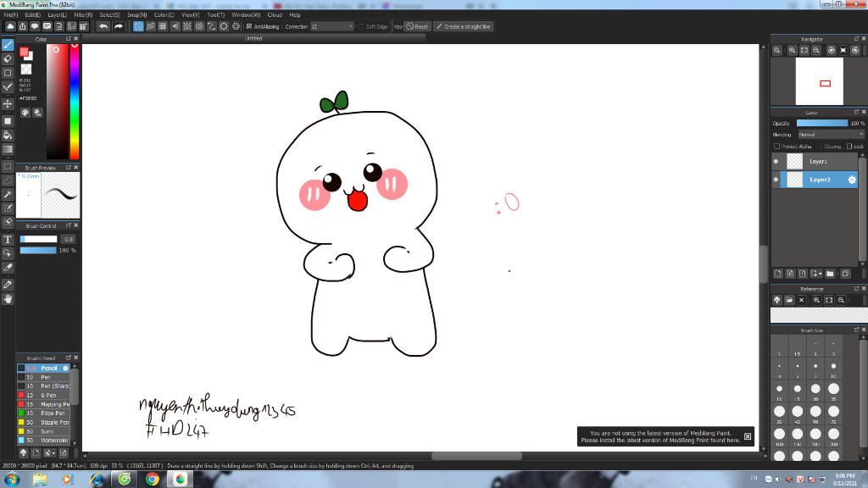Image resolution: width=868 pixels, height=488 pixels.
Task: Click the Create a straight line button
Action: (x=463, y=26)
